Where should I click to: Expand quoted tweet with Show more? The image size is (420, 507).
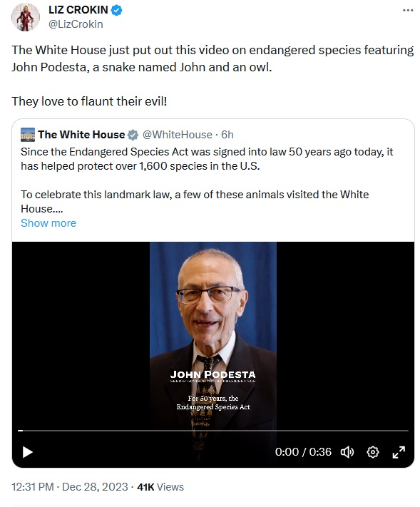48,223
